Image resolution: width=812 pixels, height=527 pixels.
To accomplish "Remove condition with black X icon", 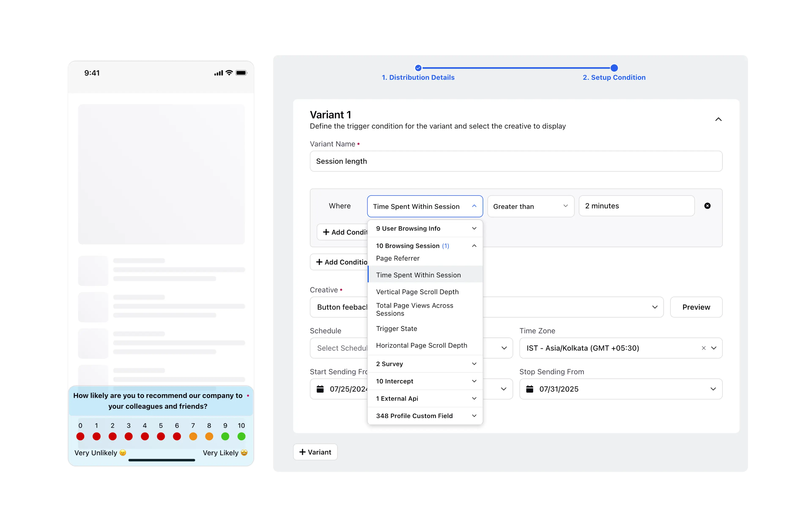I will point(707,206).
